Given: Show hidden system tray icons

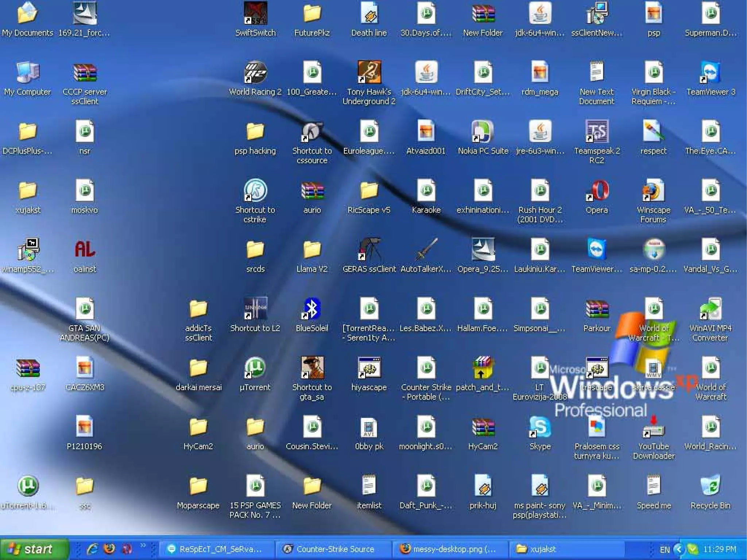Looking at the screenshot, I should pos(679,549).
